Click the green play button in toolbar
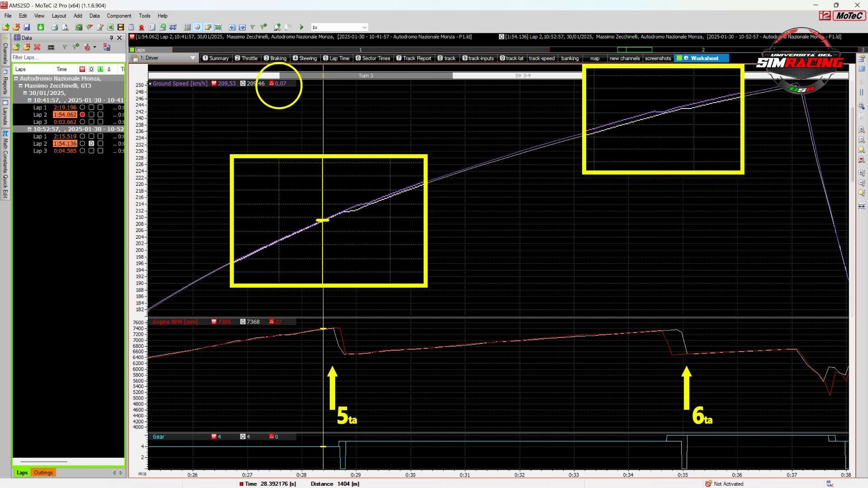 (302, 27)
